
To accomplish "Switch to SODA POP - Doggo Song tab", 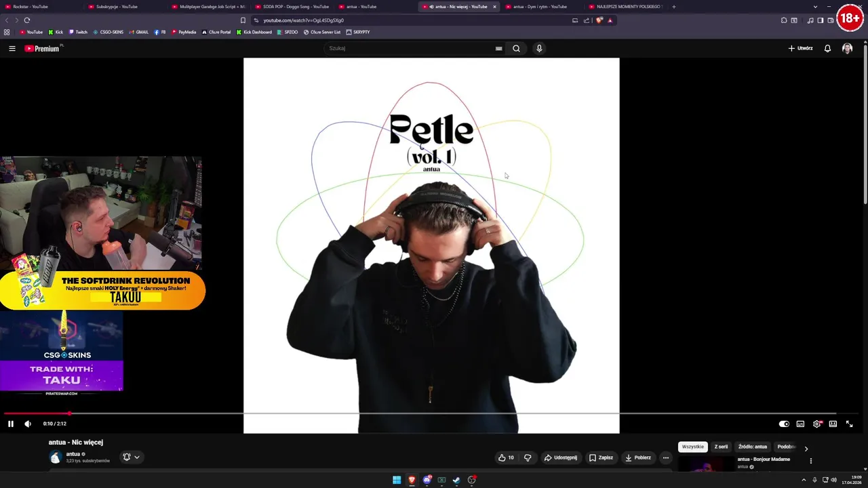I will (292, 7).
